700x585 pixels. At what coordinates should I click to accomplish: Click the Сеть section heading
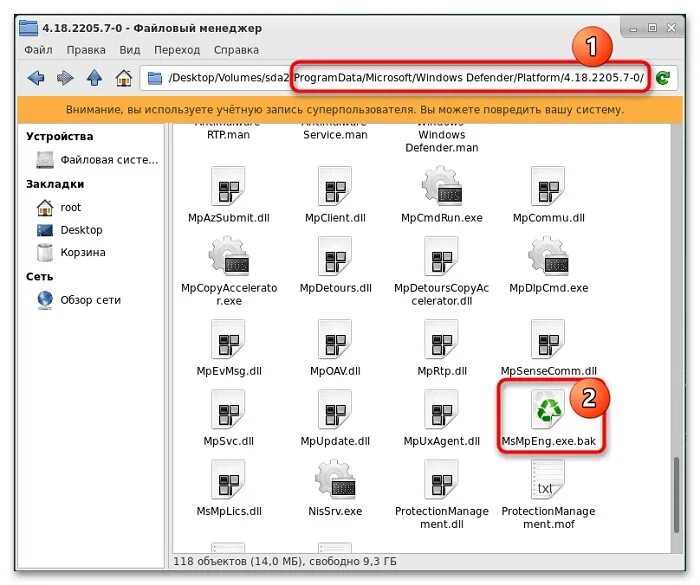(39, 276)
